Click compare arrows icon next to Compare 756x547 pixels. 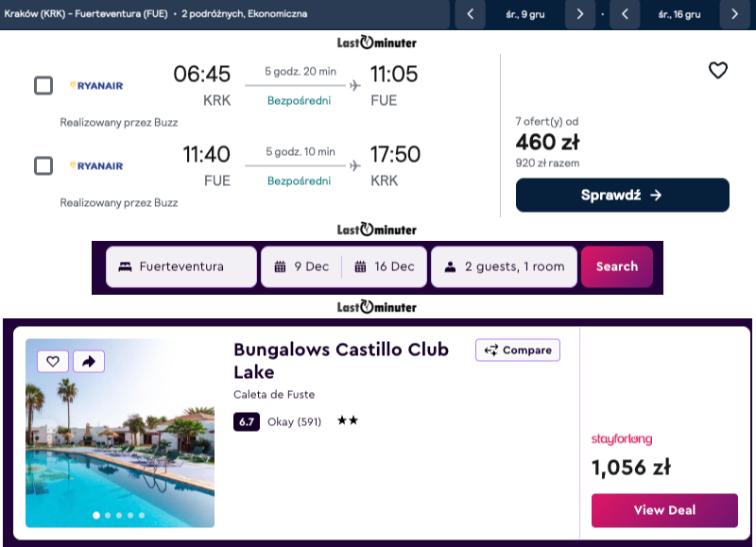pyautogui.click(x=491, y=350)
